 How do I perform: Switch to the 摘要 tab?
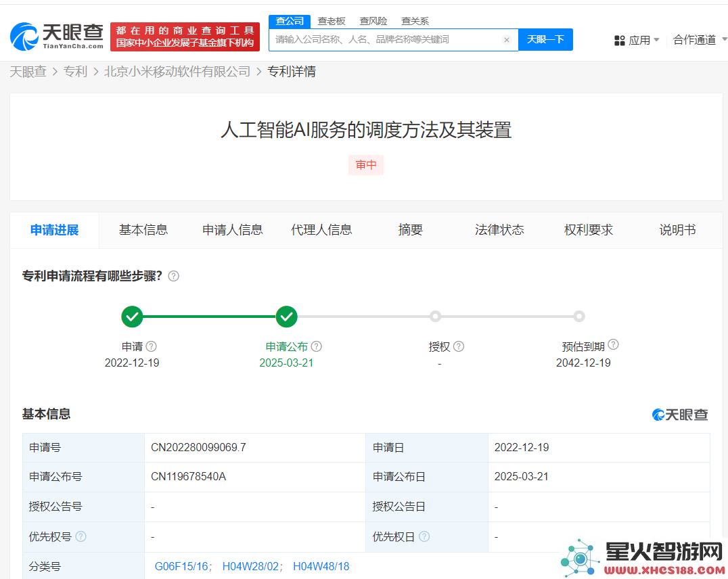(411, 230)
